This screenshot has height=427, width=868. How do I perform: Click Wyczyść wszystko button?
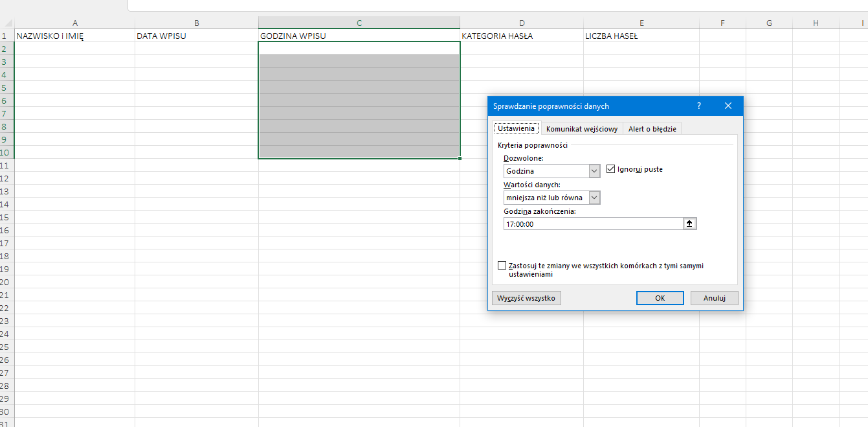(526, 298)
